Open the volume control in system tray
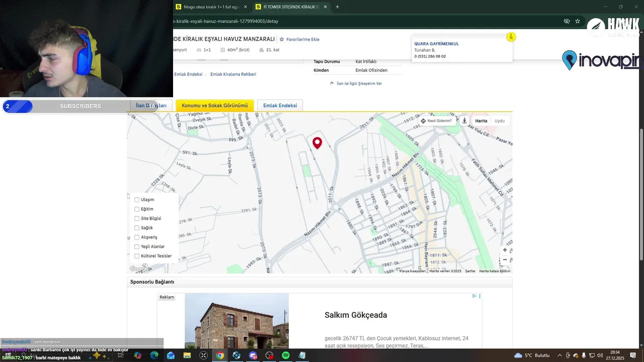The width and height of the screenshot is (644, 362). [600, 355]
